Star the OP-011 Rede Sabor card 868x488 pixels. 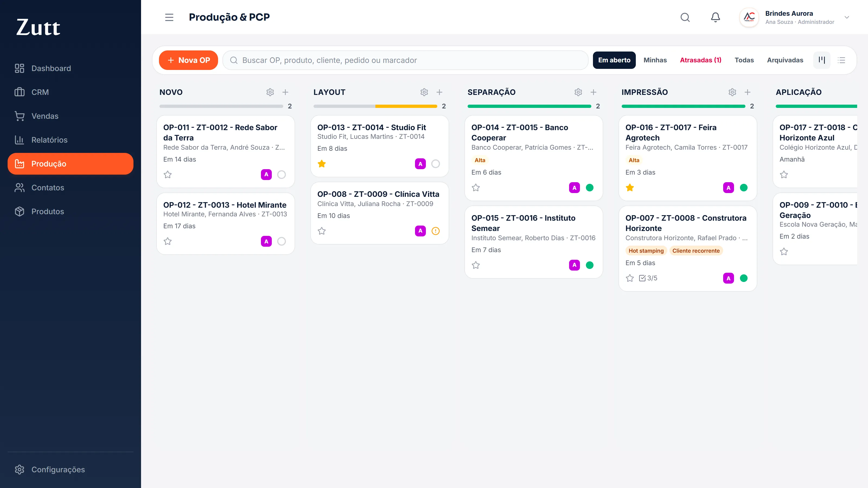point(168,174)
